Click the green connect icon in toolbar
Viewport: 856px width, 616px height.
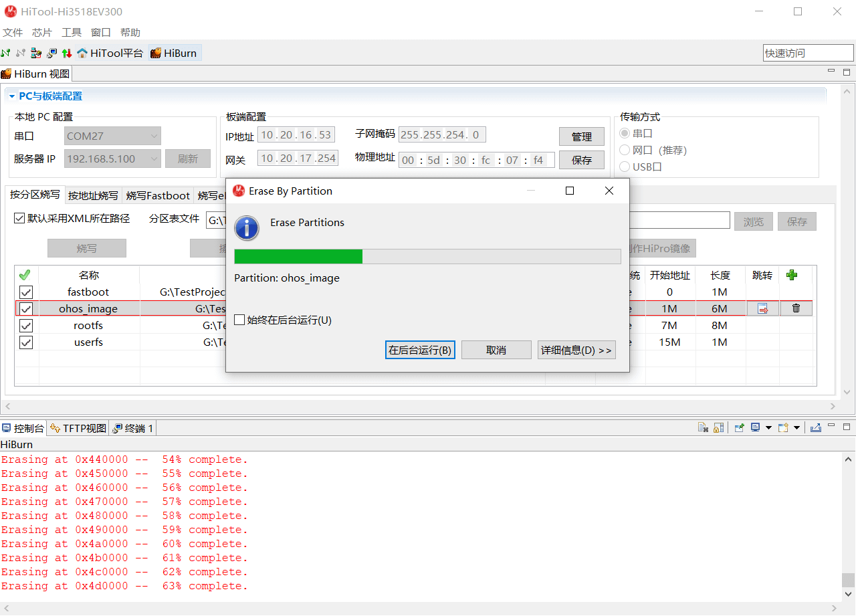[5, 53]
